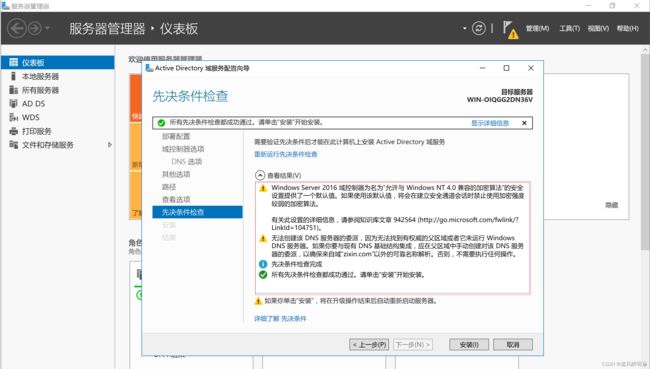Click warning icon beside auto-restart notice
Screen dimensions: 650x369
[x=258, y=301]
